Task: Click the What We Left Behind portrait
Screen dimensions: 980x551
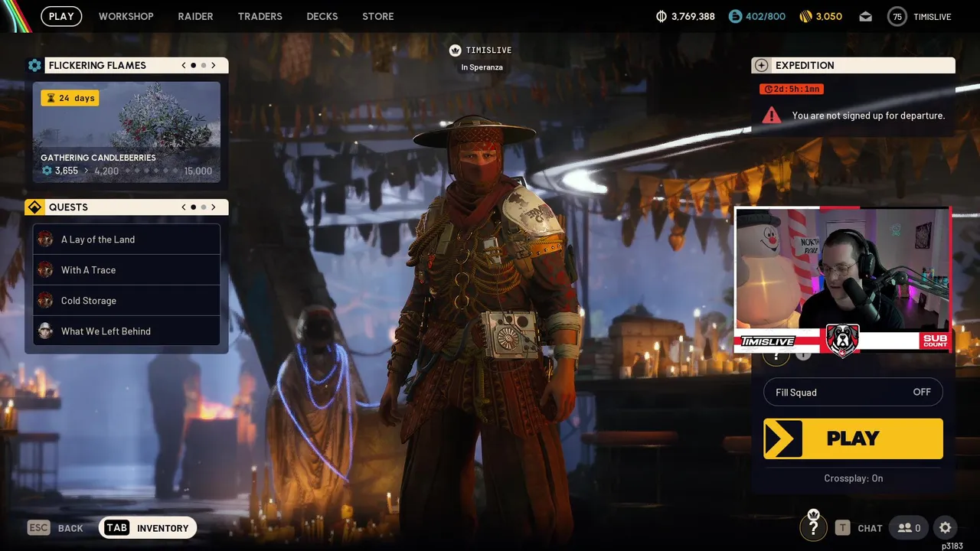Action: 45,331
